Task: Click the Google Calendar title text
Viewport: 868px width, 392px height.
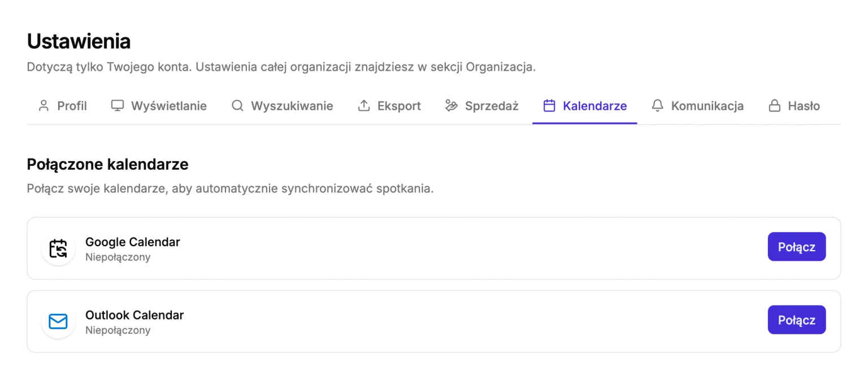Action: click(133, 242)
